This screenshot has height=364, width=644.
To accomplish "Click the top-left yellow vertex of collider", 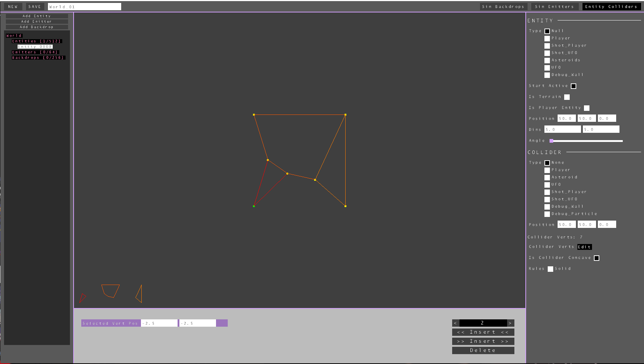I will [x=254, y=115].
